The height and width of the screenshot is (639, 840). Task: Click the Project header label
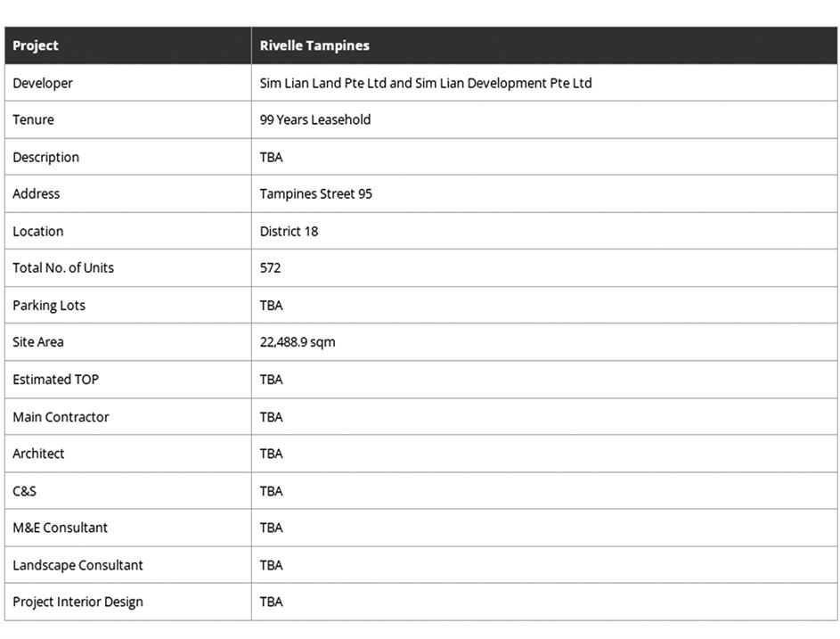36,45
